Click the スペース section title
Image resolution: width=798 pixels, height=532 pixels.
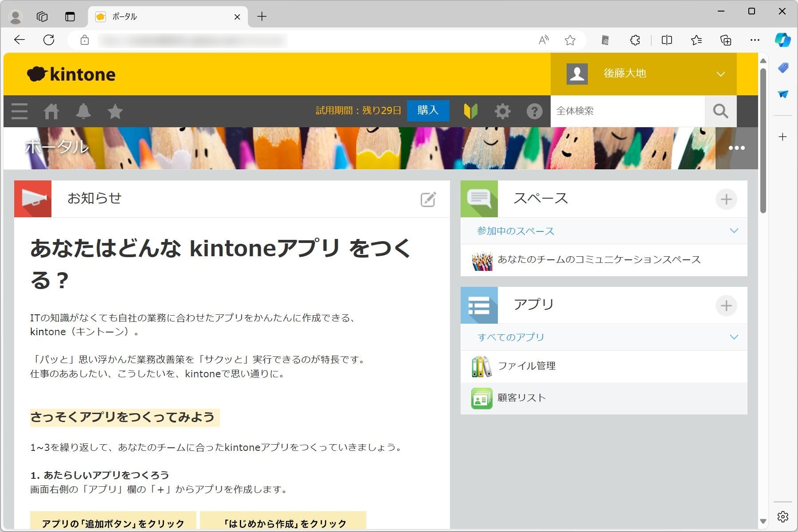coord(540,198)
